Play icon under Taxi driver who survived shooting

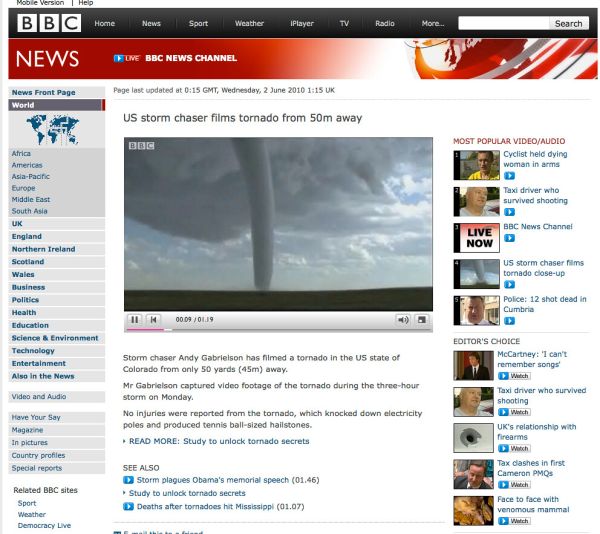(x=509, y=212)
